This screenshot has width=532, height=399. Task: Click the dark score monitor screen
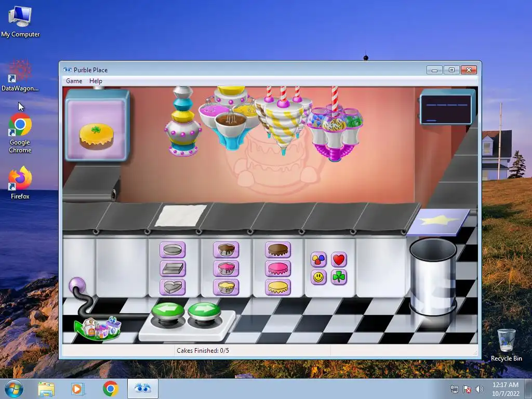pos(446,109)
